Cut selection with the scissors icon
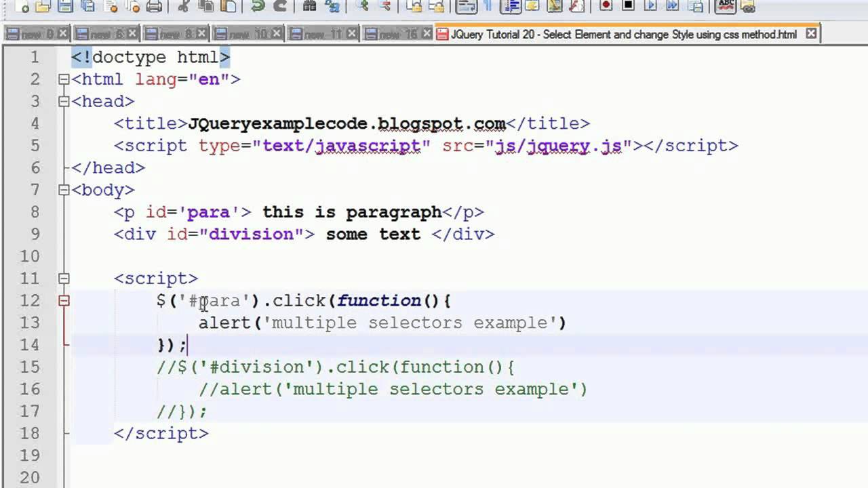Image resolution: width=868 pixels, height=488 pixels. pyautogui.click(x=183, y=6)
